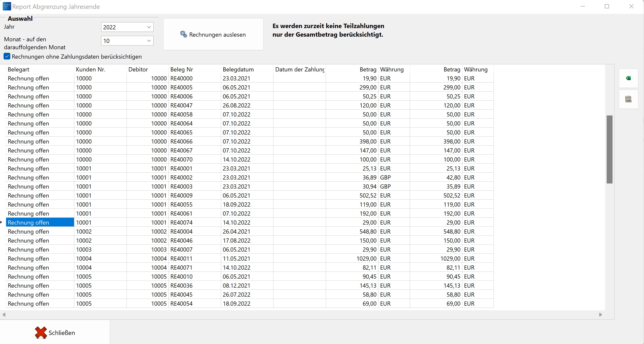Viewport: 644px width, 344px height.
Task: Click the horizontal scrollbar left arrow
Action: point(4,314)
